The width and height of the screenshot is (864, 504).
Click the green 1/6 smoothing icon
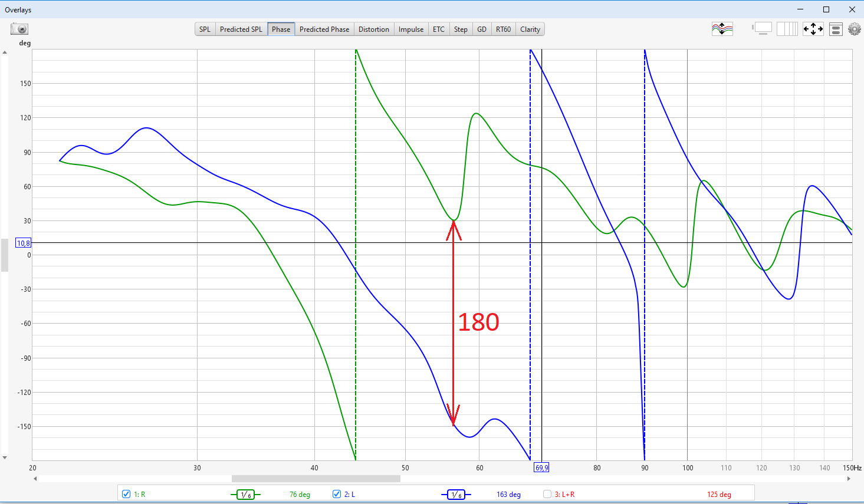[245, 495]
